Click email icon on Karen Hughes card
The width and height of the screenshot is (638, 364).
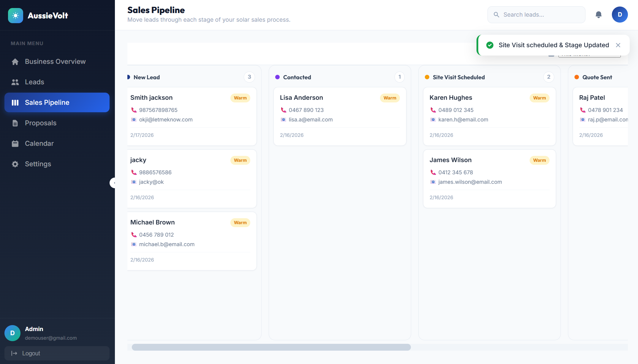pyautogui.click(x=433, y=120)
